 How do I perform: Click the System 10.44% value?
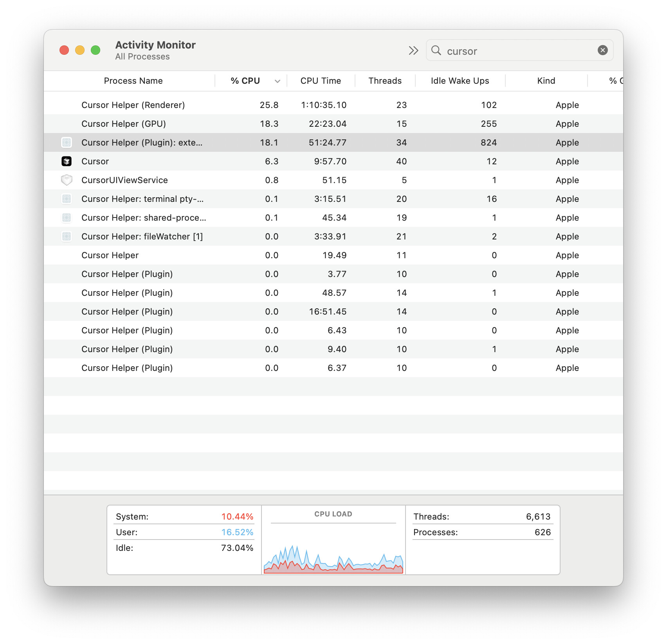237,516
